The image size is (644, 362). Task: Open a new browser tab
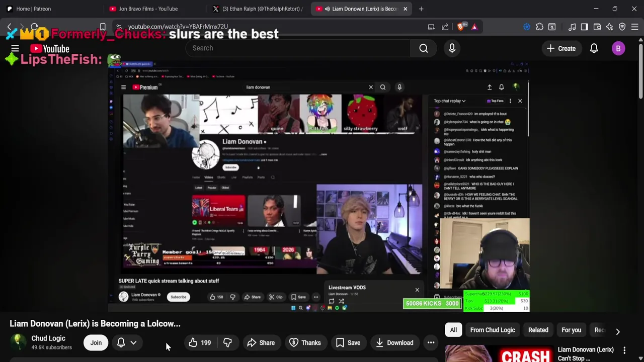[x=421, y=9]
